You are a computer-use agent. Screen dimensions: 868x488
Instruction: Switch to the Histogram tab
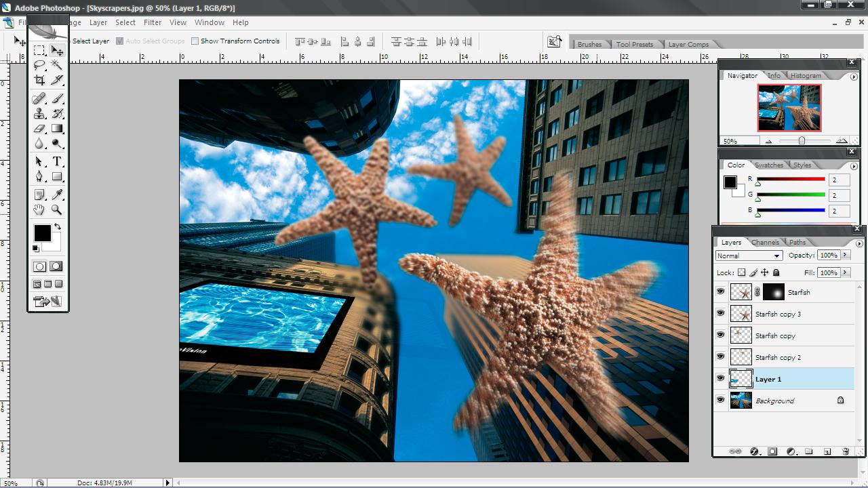tap(806, 75)
